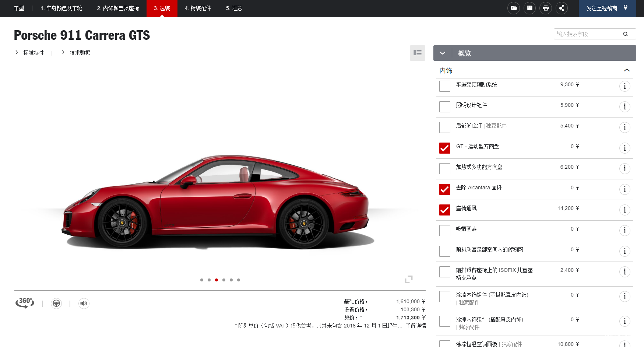Collapse the 内饰 section
Screen dimensions: 644x347
[627, 70]
